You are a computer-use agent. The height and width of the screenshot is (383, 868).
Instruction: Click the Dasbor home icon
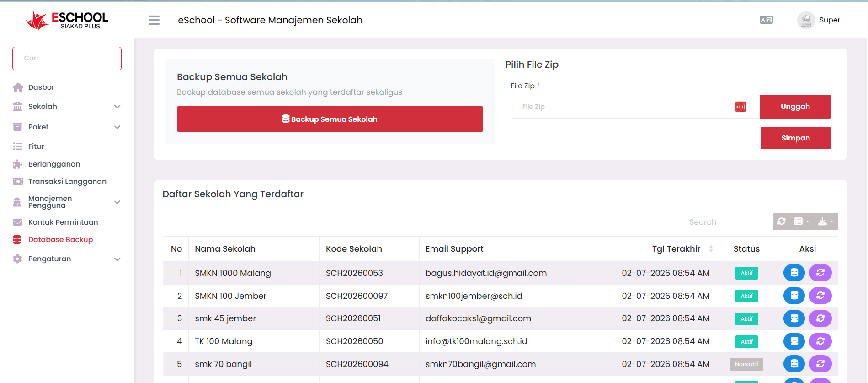coord(18,87)
